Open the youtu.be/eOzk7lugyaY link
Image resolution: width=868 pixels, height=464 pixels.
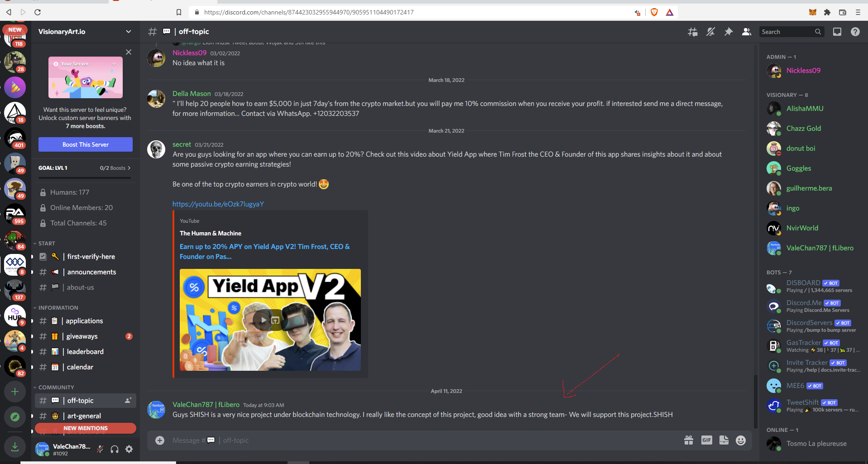pyautogui.click(x=218, y=204)
